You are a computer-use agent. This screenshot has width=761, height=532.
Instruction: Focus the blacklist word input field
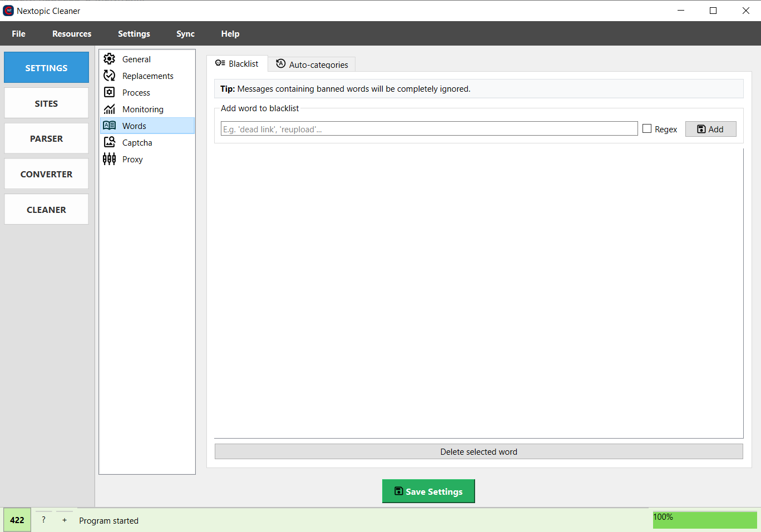pyautogui.click(x=429, y=129)
